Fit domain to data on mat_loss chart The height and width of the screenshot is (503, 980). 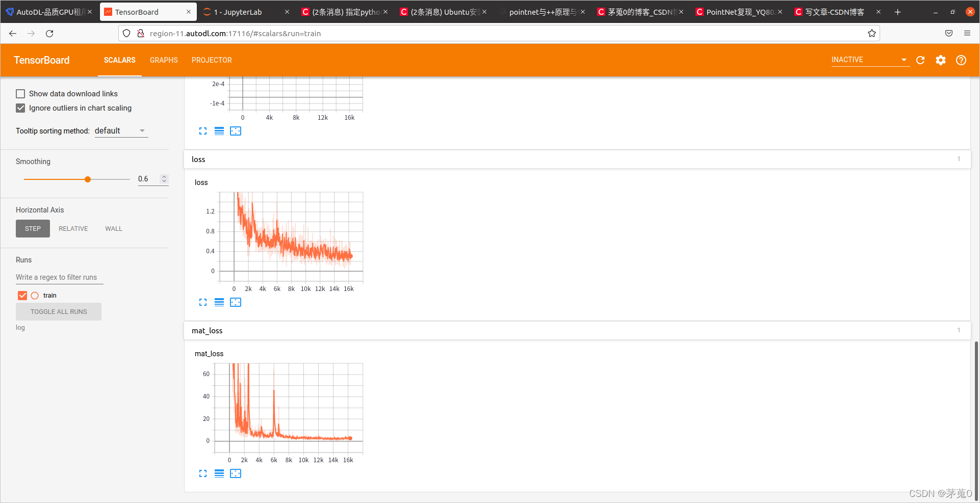click(x=236, y=473)
